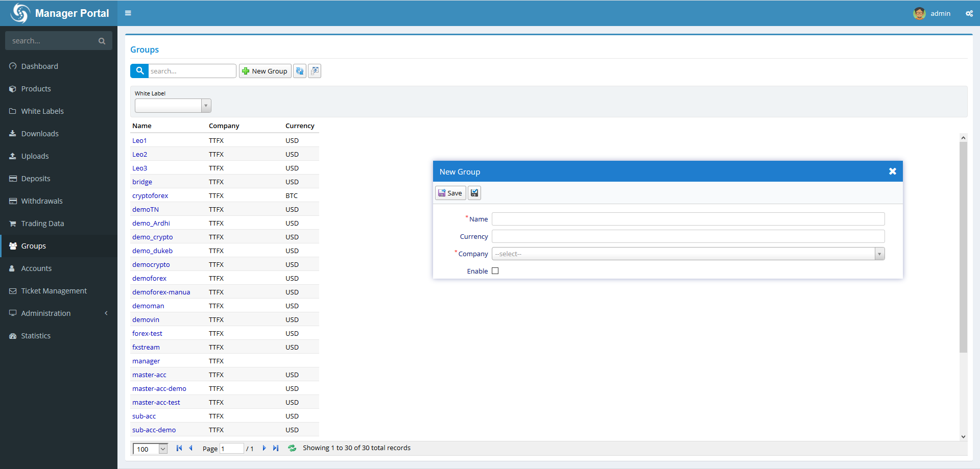Reload the grid with the green refresh icon
Screen dimensions: 980x469
click(x=292, y=448)
